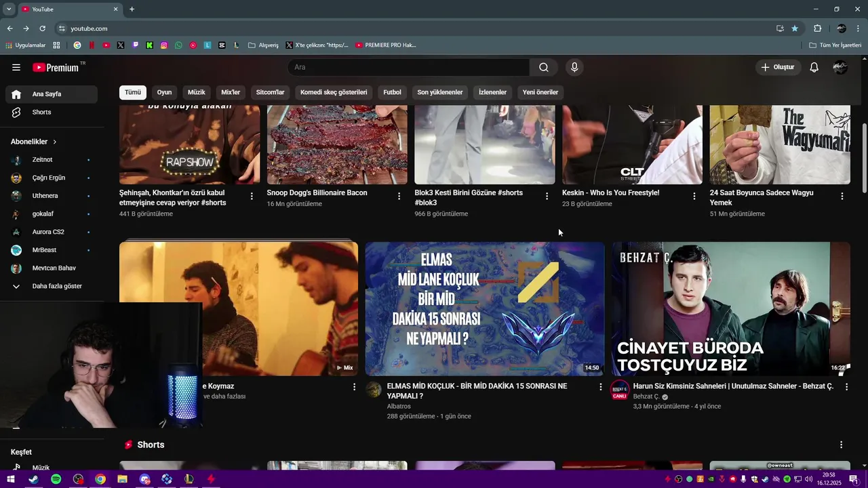This screenshot has width=868, height=488.
Task: Open the Chrome extensions puzzle icon
Action: 817,28
